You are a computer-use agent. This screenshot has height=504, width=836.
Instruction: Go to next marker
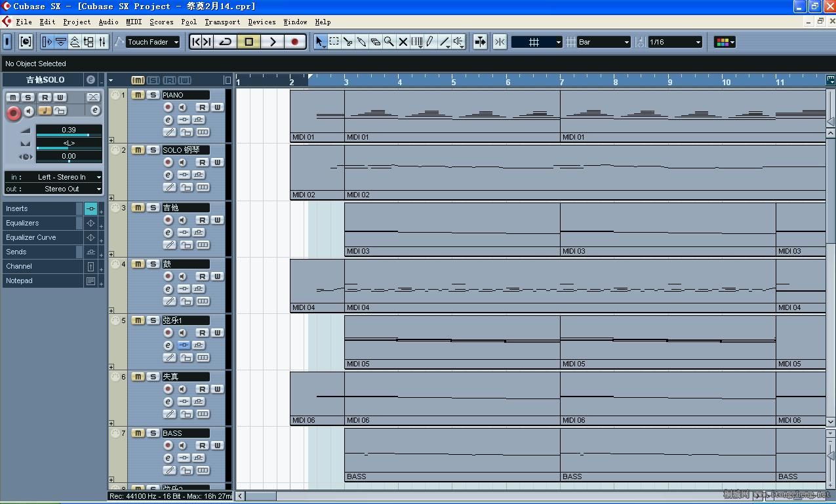(207, 42)
